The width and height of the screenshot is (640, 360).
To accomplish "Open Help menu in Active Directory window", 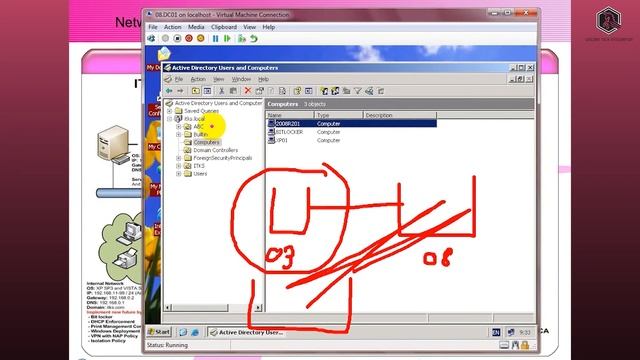I will 263,79.
